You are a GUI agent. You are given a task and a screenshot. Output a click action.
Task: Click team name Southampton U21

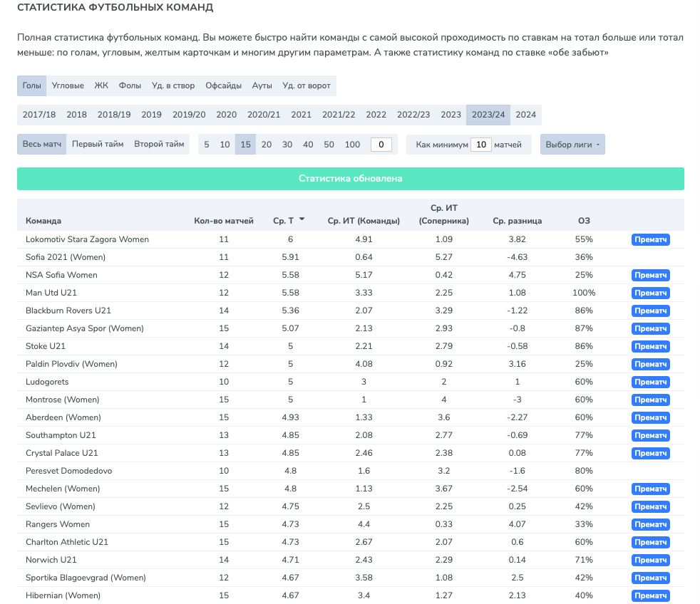point(61,435)
